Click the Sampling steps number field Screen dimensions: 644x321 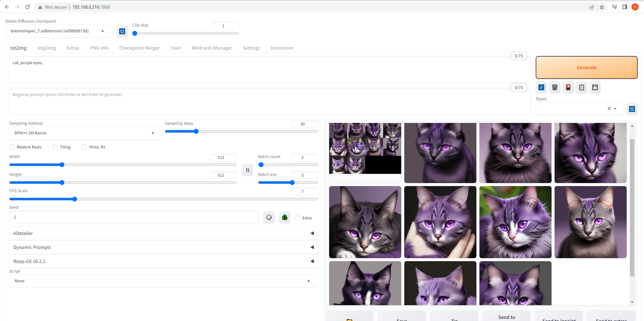click(305, 124)
